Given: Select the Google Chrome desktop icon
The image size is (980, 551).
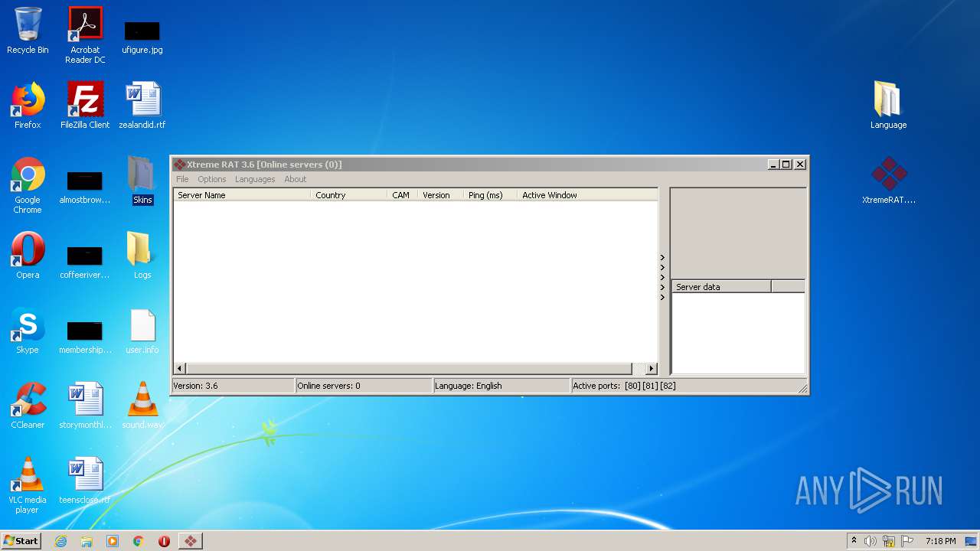Looking at the screenshot, I should point(28,185).
